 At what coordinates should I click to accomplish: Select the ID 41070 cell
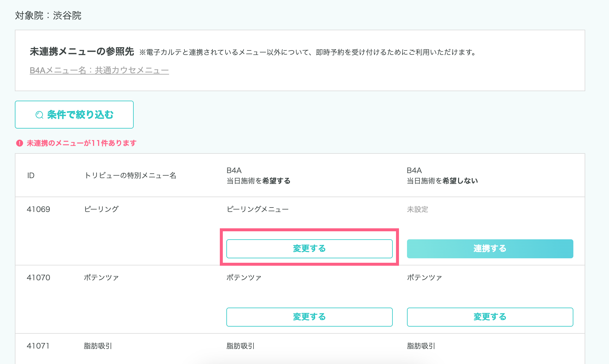[38, 278]
